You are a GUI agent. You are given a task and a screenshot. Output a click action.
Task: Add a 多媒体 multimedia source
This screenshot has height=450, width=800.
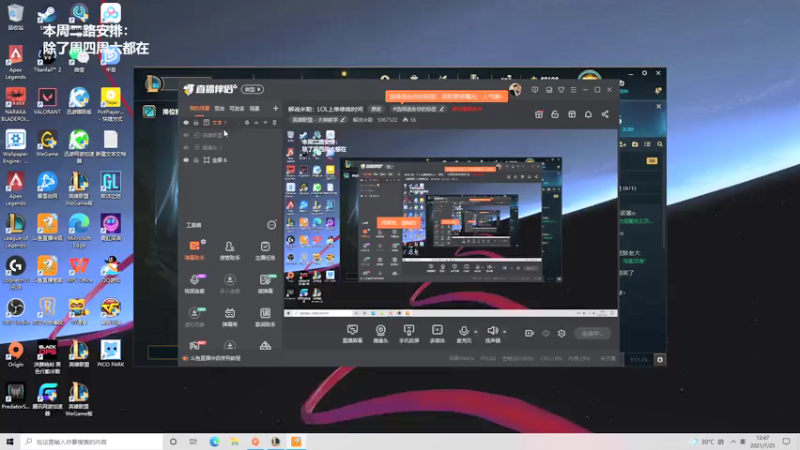437,334
